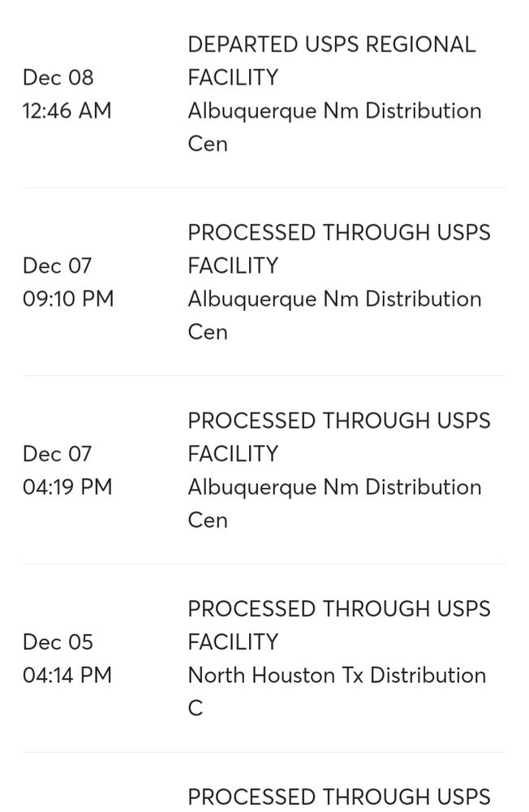The height and width of the screenshot is (812, 529).
Task: Click the Dec 07 date above 04:19 PM
Action: (x=58, y=454)
